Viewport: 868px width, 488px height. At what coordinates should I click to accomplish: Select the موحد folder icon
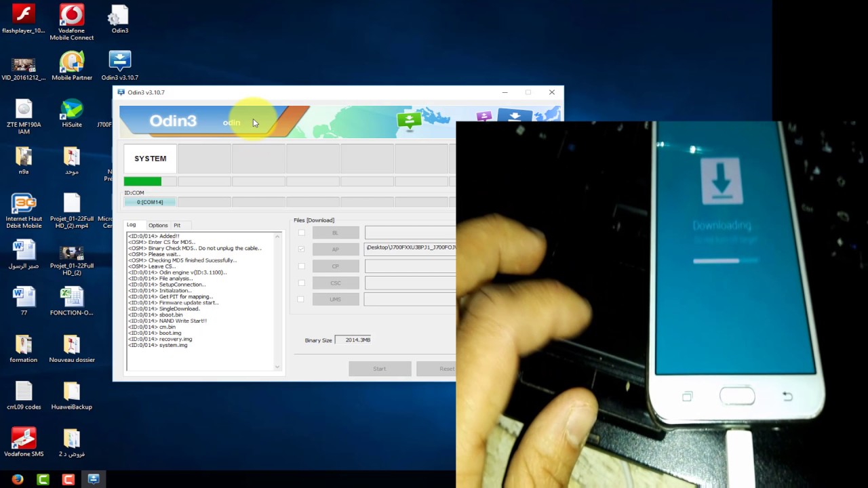pos(71,161)
